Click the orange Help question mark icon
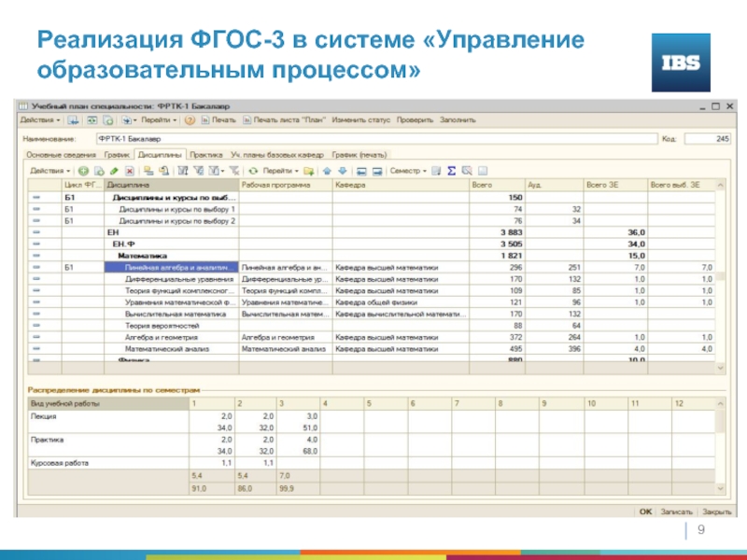This screenshot has width=747, height=560. 188,120
